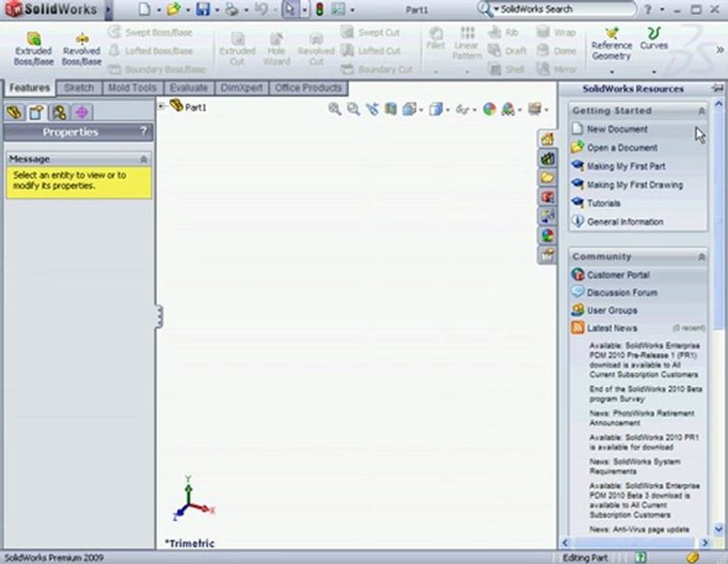Screen dimensions: 728x564
Task: Click the Rebuild traffic light icon
Action: 319,9
